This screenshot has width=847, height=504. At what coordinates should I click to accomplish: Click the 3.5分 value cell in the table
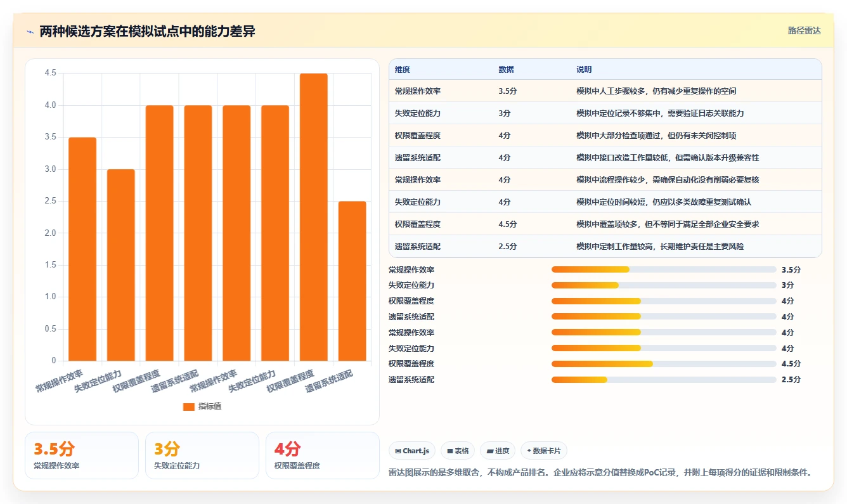(531, 91)
